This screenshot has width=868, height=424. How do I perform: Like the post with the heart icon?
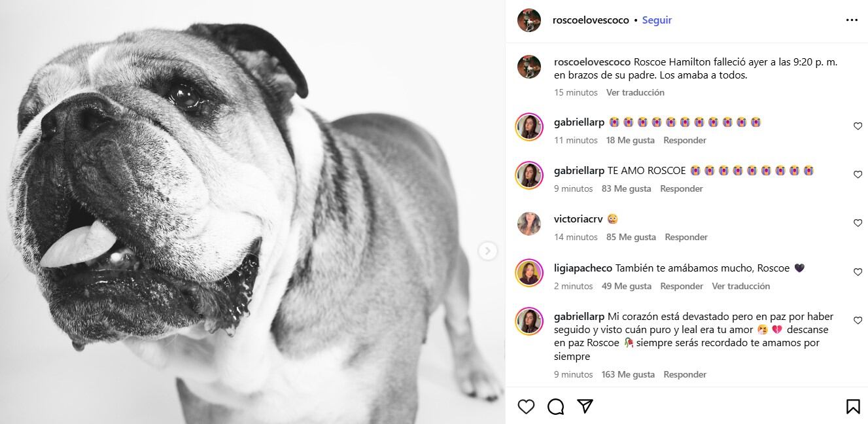point(526,406)
